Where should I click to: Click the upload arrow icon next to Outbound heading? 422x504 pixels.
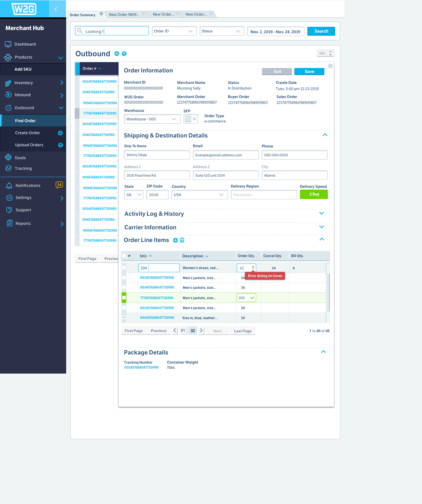coord(124,54)
